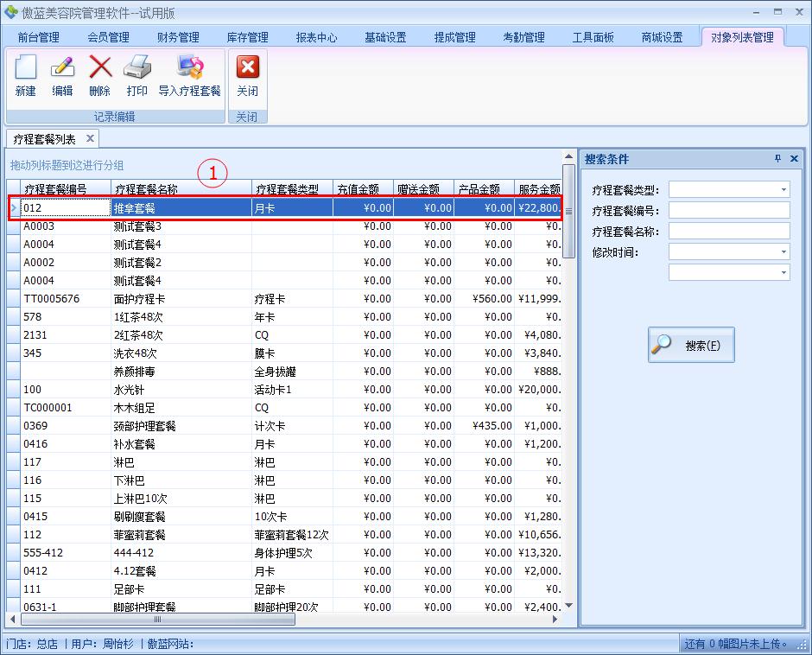Viewport: 812px width, 655px height.
Task: Click the vertical scrollbar down arrow
Action: click(x=568, y=607)
